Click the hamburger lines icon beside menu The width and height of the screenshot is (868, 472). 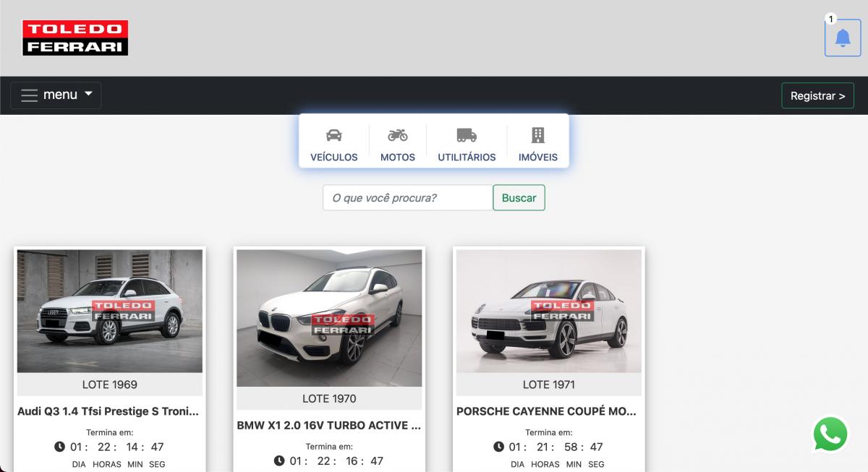(29, 95)
